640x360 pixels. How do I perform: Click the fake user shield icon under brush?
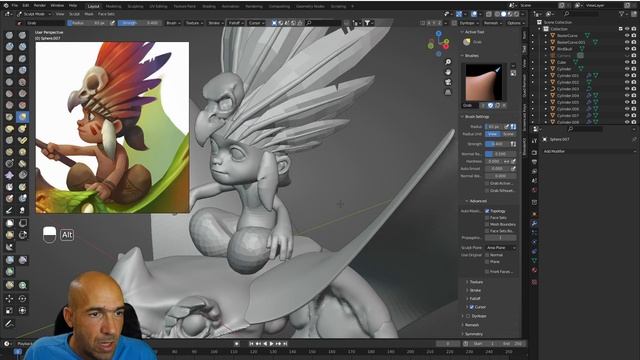pos(490,105)
